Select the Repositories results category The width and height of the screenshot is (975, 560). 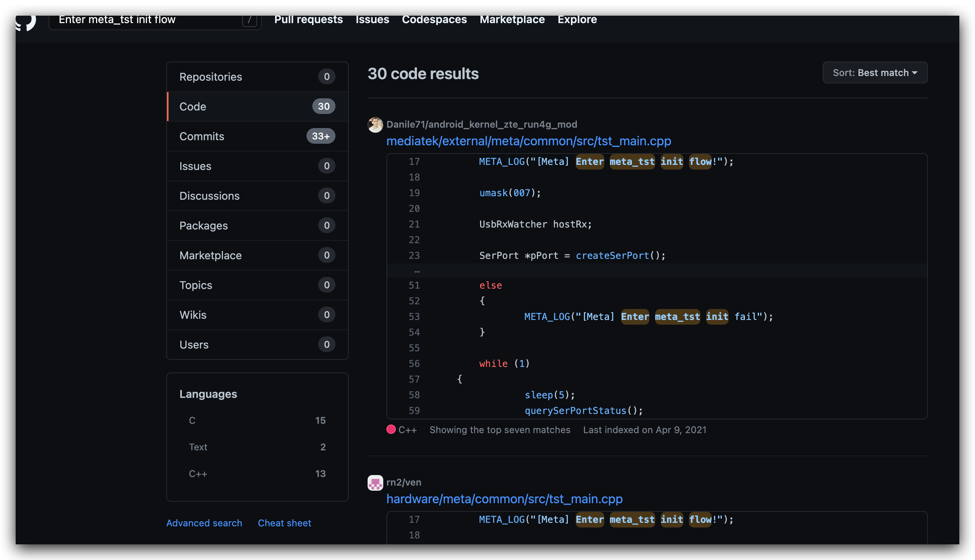point(257,77)
